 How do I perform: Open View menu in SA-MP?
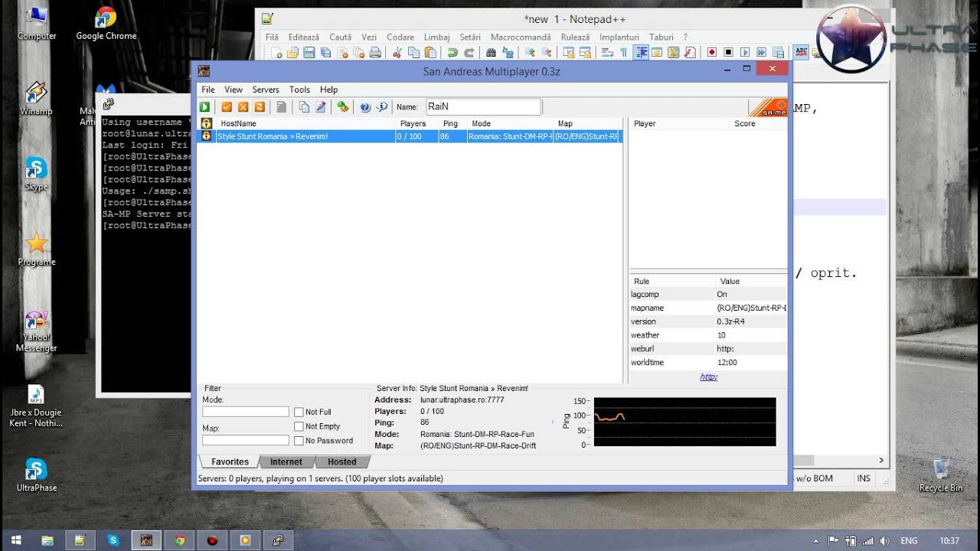234,90
